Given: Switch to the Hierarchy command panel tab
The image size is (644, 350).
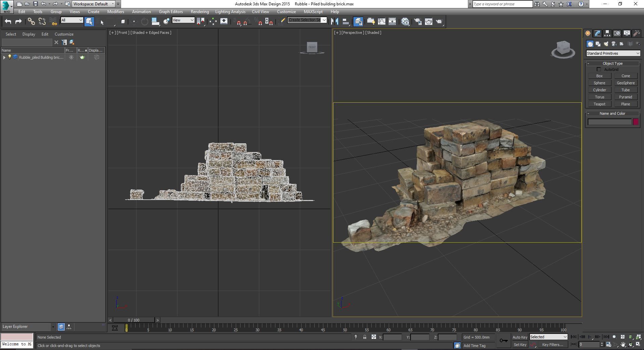Looking at the screenshot, I should [607, 33].
